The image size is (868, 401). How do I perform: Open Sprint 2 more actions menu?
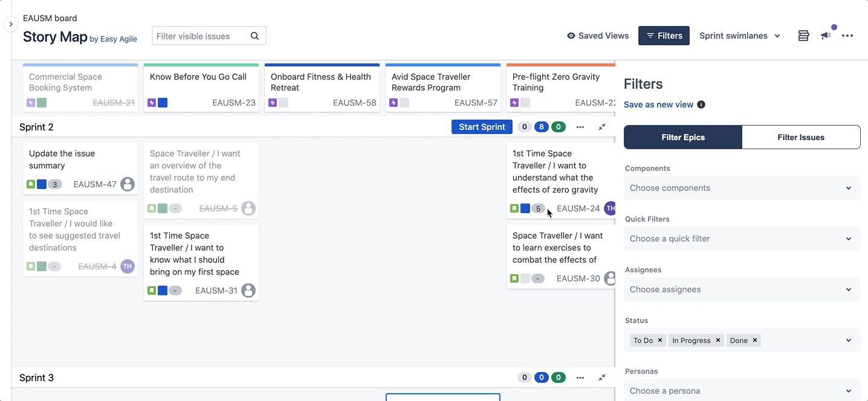tap(580, 127)
